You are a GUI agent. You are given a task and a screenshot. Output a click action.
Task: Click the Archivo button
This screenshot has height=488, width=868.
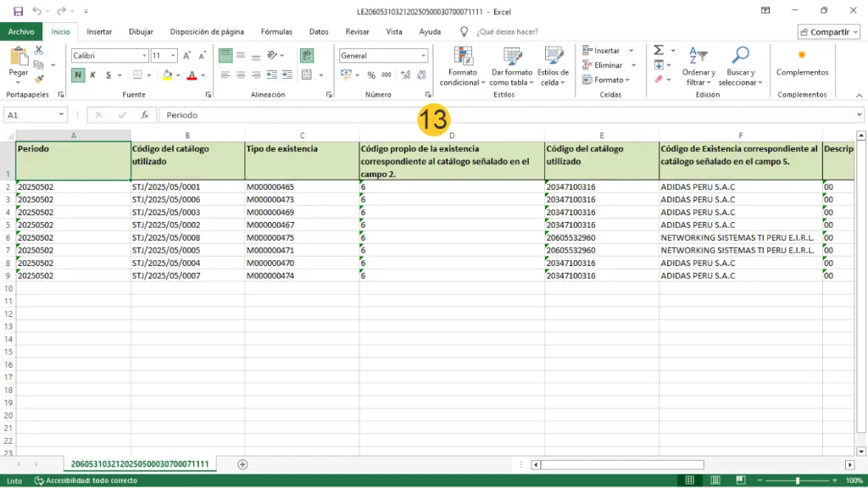21,32
